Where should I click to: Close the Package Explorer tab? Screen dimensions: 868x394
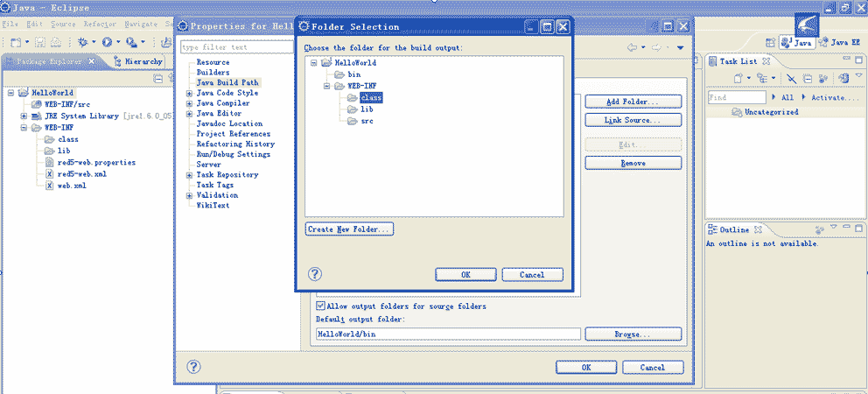point(91,61)
